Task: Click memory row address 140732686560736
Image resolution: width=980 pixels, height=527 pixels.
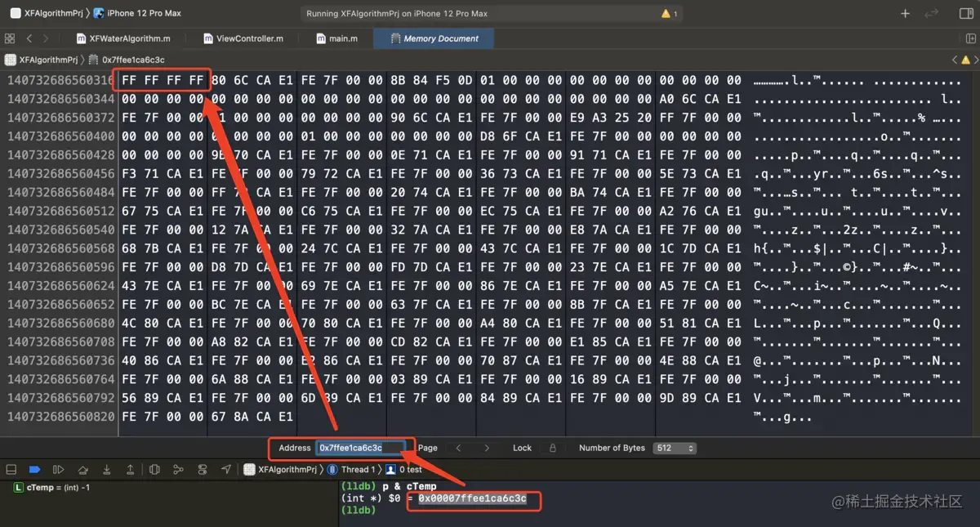Action: (60, 361)
